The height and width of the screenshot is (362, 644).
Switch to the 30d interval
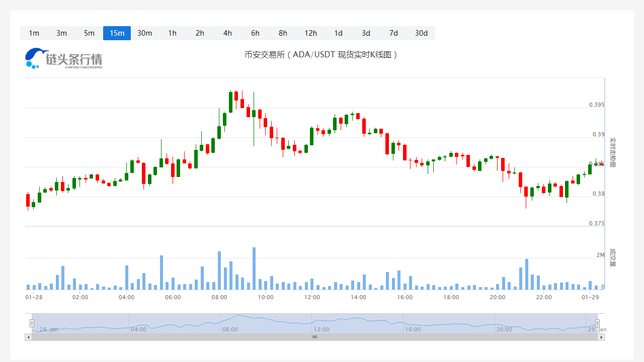coord(421,33)
